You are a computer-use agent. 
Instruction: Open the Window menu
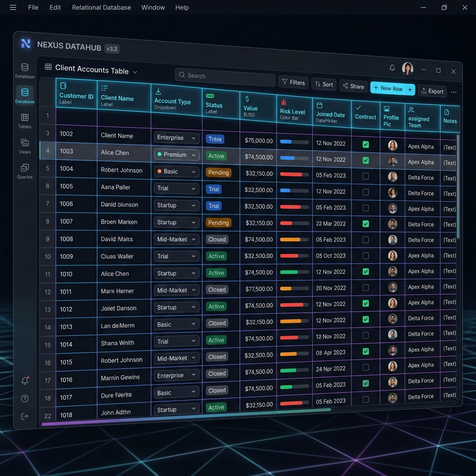tap(153, 7)
